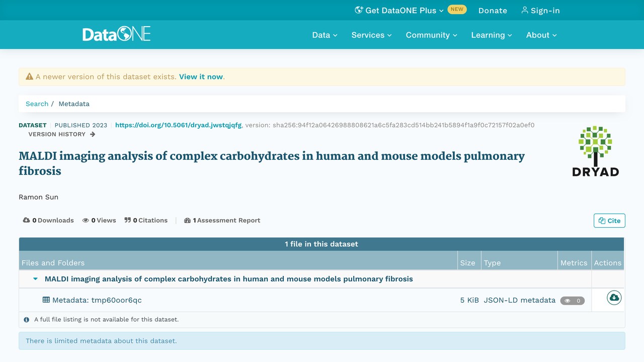Click the Sign-in link
The image size is (644, 362).
(x=540, y=10)
